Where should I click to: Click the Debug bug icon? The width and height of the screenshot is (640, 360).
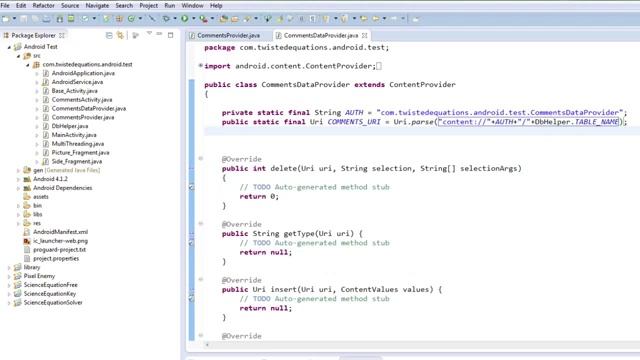point(166,19)
